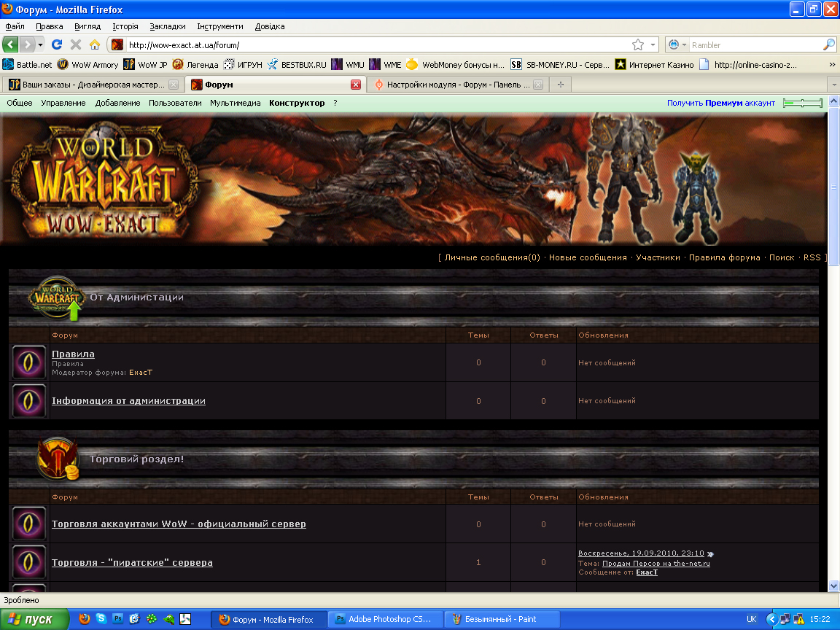
Task: Open the Участники link
Action: click(x=658, y=257)
